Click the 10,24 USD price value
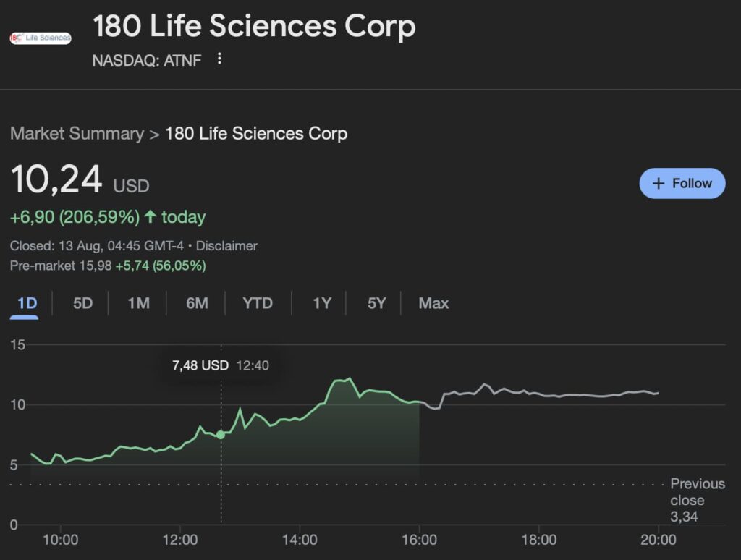The image size is (741, 560). [80, 179]
